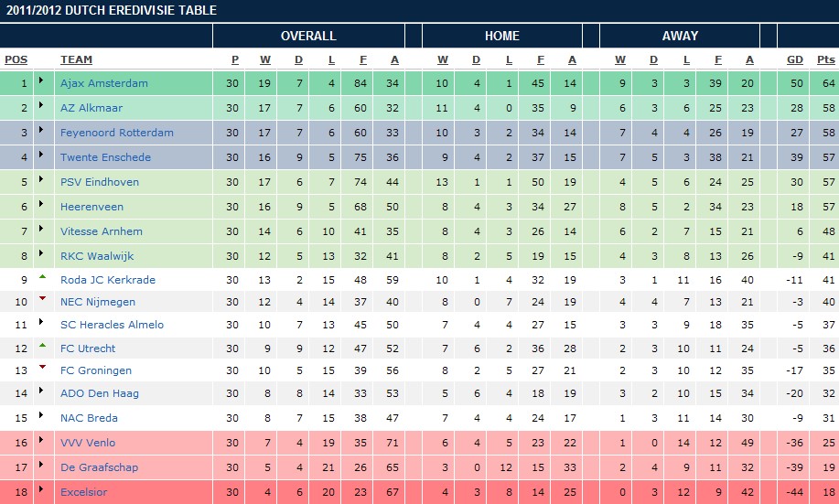
Task: Select the De Graafschap team link
Action: [x=99, y=467]
